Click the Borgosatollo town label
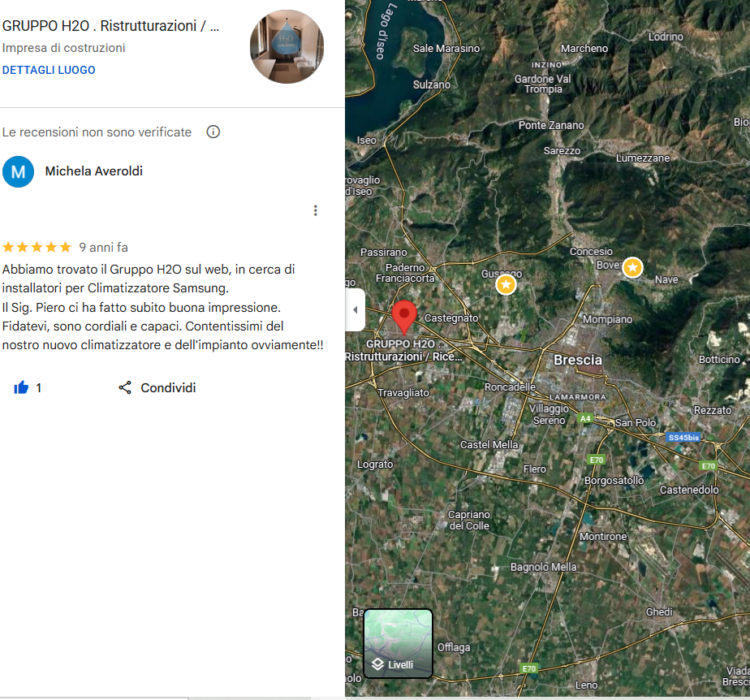This screenshot has height=700, width=750. point(614,481)
